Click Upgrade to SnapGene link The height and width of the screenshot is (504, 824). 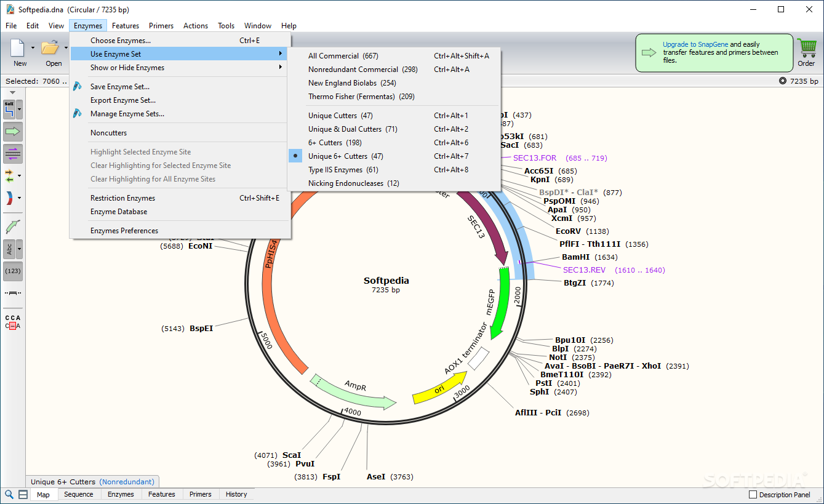[695, 44]
